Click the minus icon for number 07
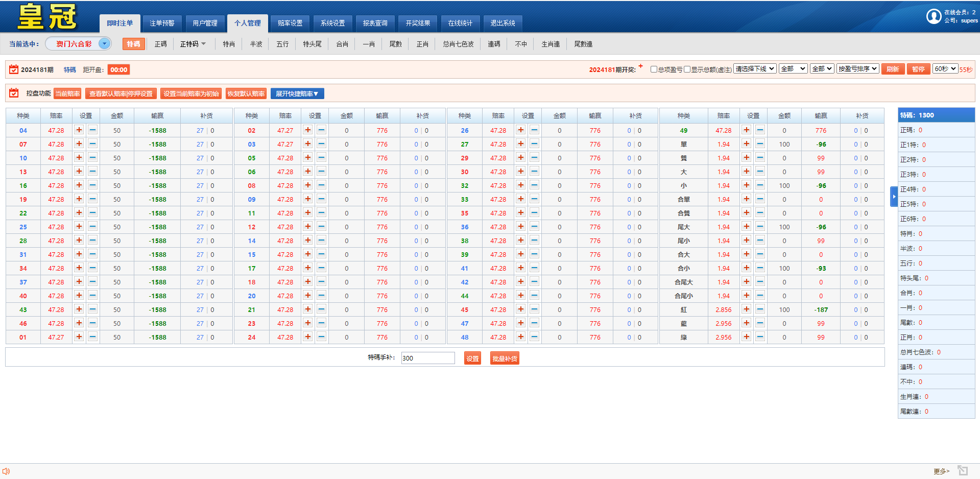 tap(92, 144)
